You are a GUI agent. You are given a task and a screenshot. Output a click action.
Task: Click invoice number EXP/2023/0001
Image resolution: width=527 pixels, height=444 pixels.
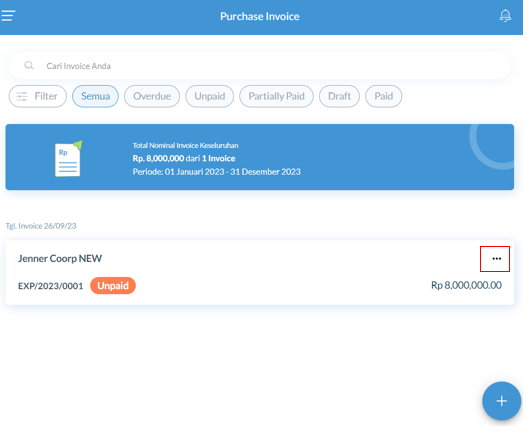[x=50, y=286]
